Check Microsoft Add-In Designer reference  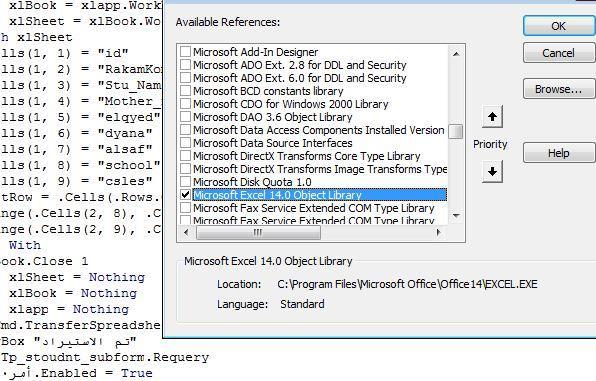click(185, 51)
